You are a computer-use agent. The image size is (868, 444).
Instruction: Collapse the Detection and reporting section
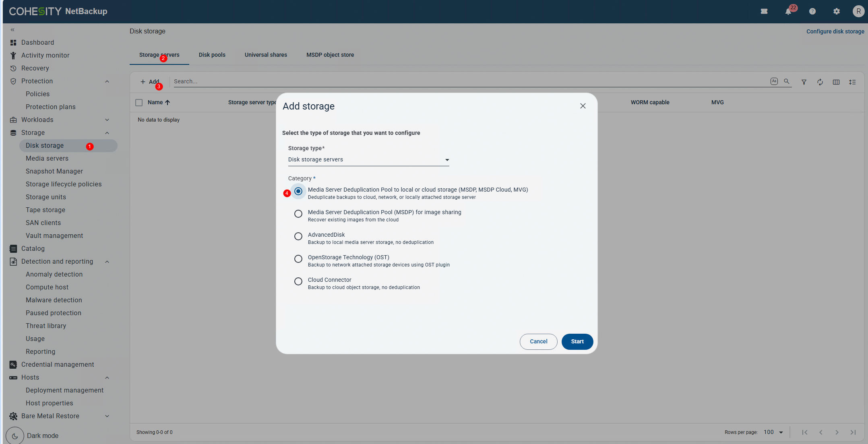pos(107,262)
